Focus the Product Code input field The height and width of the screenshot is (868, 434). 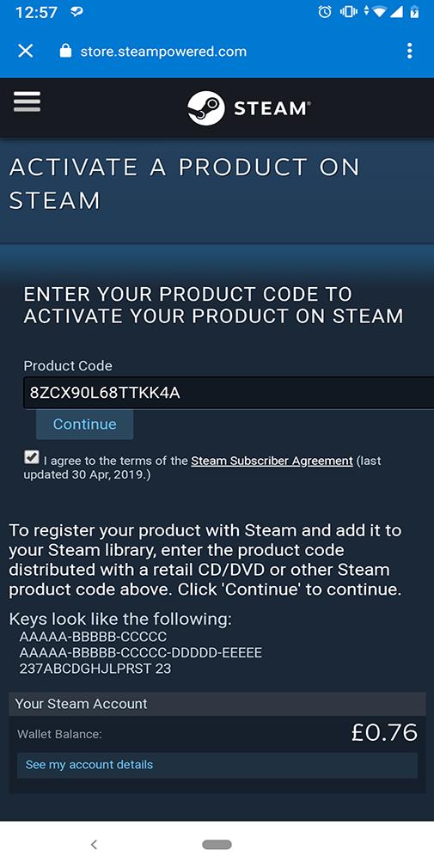[228, 393]
